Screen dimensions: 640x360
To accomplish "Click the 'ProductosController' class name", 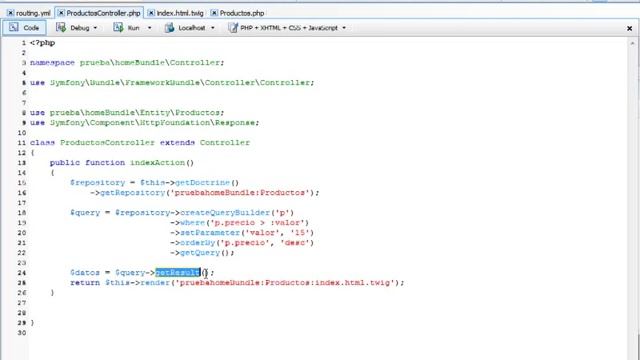I will (x=107, y=142).
